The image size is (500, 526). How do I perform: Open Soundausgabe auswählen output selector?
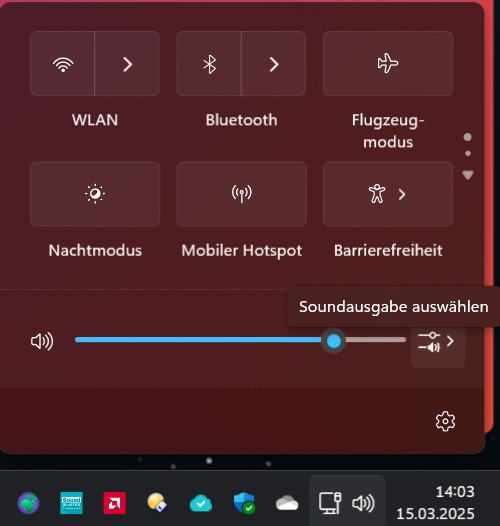point(438,342)
